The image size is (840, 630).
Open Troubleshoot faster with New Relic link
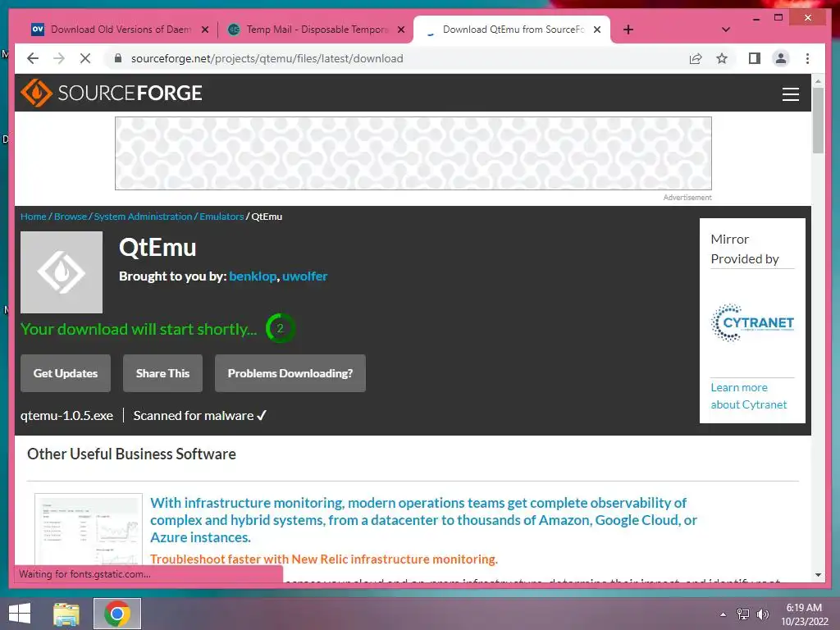[x=323, y=559]
